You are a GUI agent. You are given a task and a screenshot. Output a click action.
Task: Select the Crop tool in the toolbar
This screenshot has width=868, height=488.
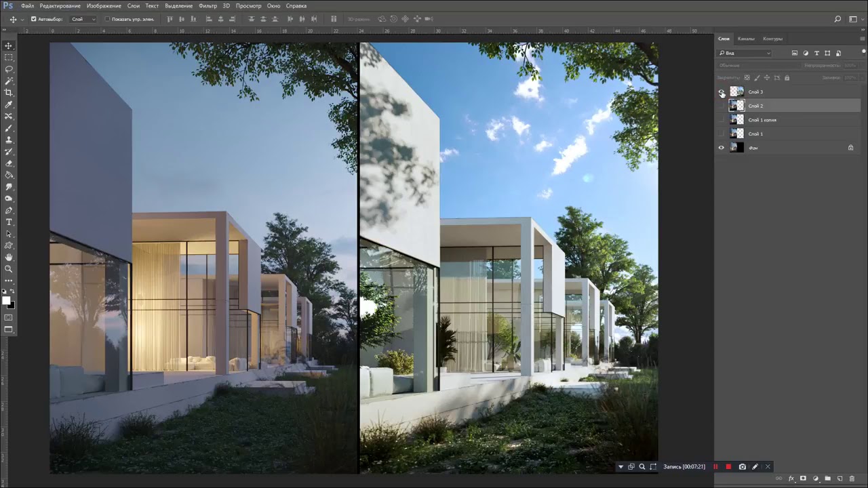[9, 92]
